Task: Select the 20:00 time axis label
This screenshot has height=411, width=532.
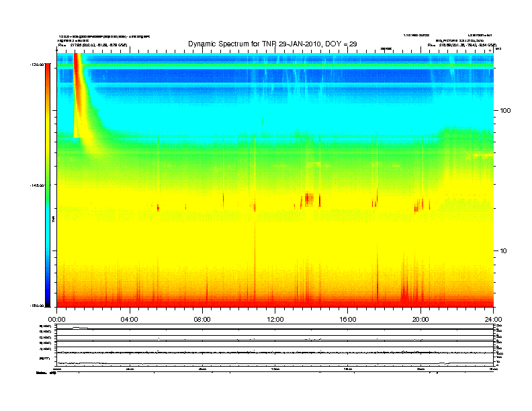Action: click(x=420, y=320)
